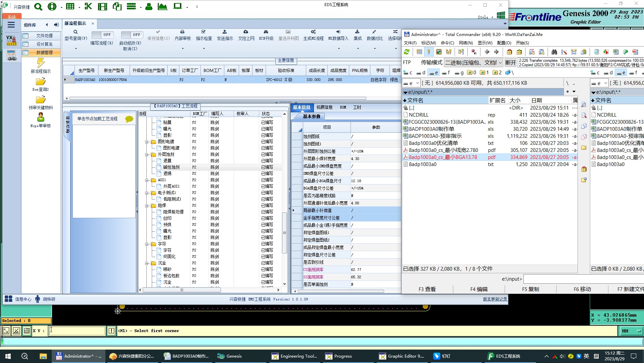
Task: Collapse the 外层蚀刻 tree folder
Action: [x=147, y=155]
